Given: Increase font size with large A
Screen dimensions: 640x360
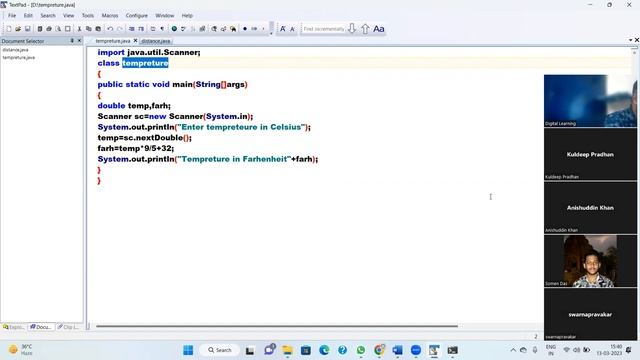Looking at the screenshot, I should [282, 29].
